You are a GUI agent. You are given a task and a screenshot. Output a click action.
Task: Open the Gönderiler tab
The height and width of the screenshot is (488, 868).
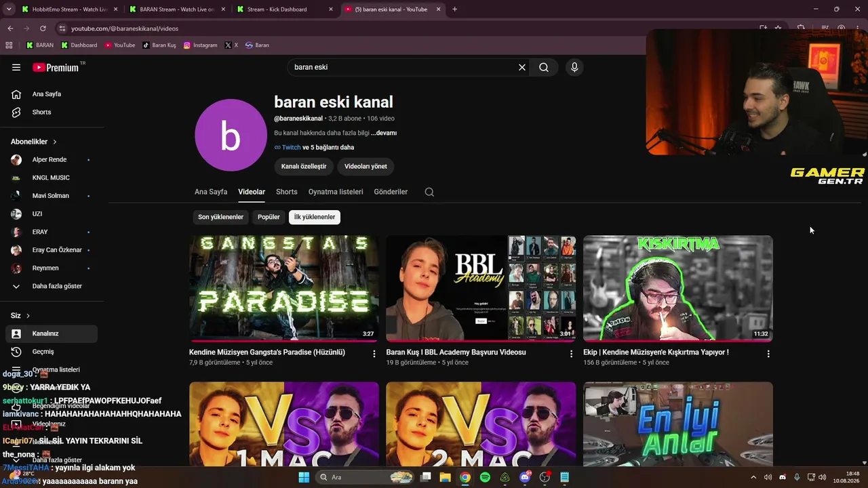[391, 192]
